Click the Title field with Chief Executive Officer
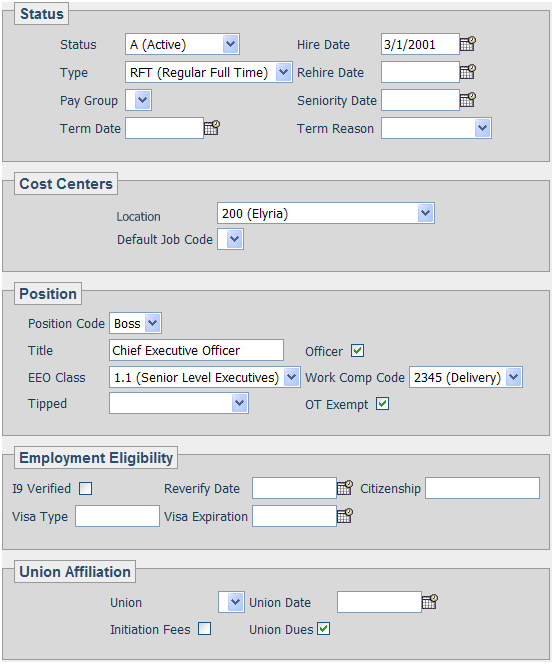Viewport: 552px width, 664px height. click(196, 350)
